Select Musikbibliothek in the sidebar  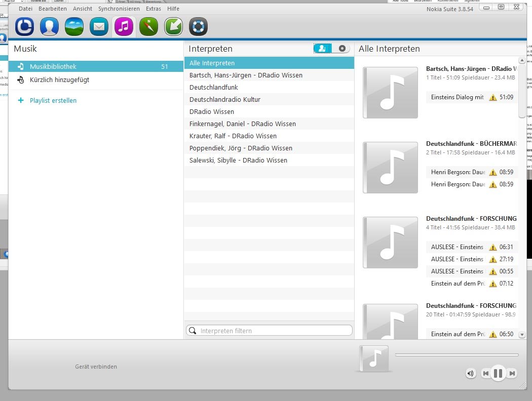point(96,66)
